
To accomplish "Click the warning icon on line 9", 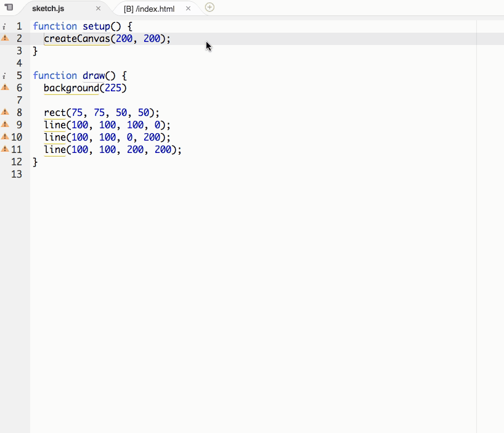I will (5, 124).
